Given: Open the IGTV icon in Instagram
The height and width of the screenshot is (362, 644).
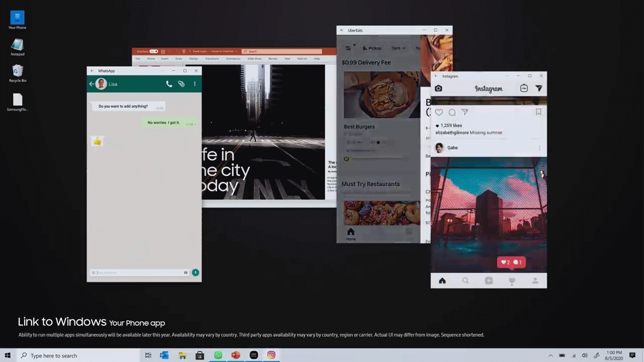Looking at the screenshot, I should point(524,88).
